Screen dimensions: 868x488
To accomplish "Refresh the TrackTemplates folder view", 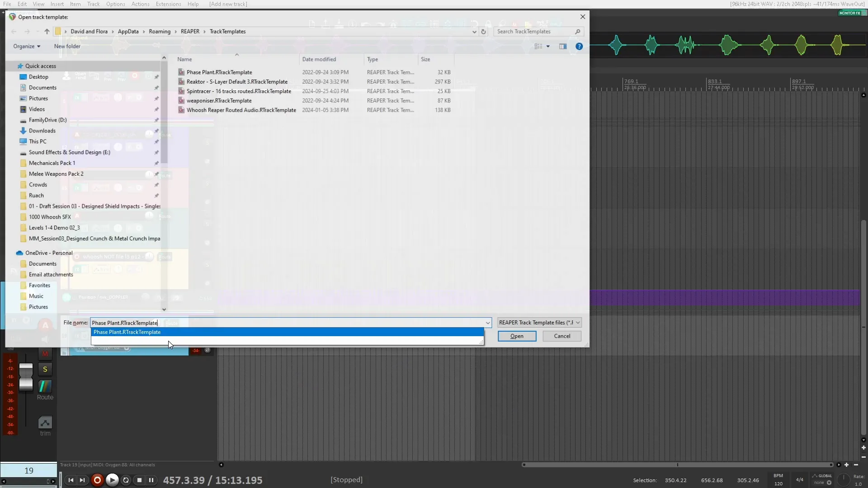I will [x=483, y=32].
